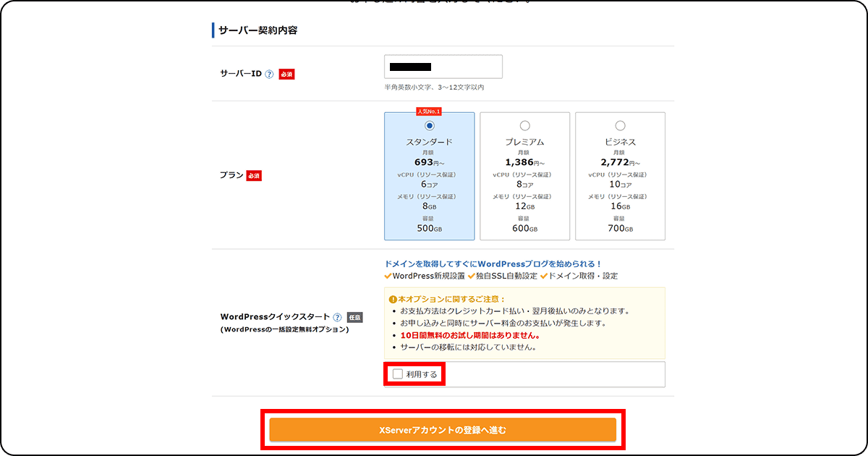Viewport: 868px width, 456px height.
Task: Enable the 利用する checkbox
Action: coord(397,374)
